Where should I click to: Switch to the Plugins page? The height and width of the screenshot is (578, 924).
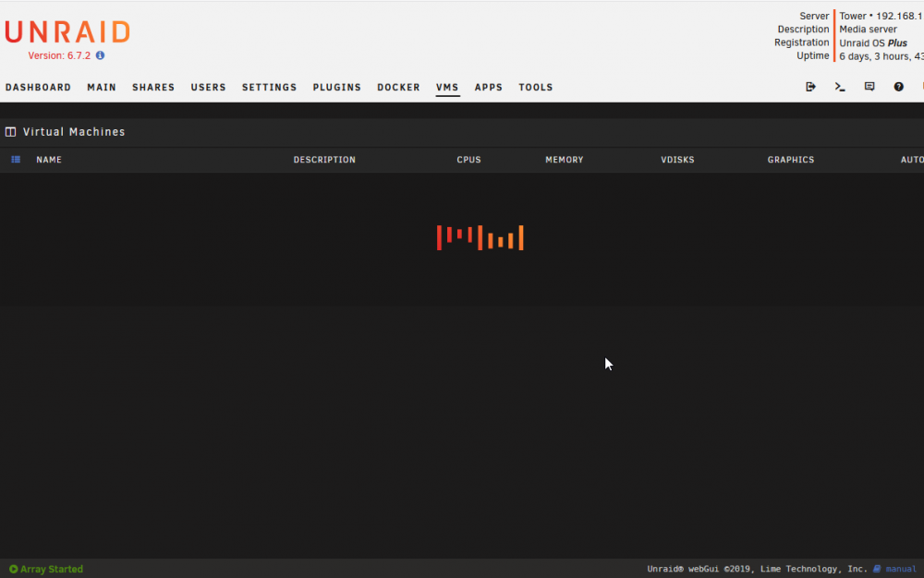(336, 87)
